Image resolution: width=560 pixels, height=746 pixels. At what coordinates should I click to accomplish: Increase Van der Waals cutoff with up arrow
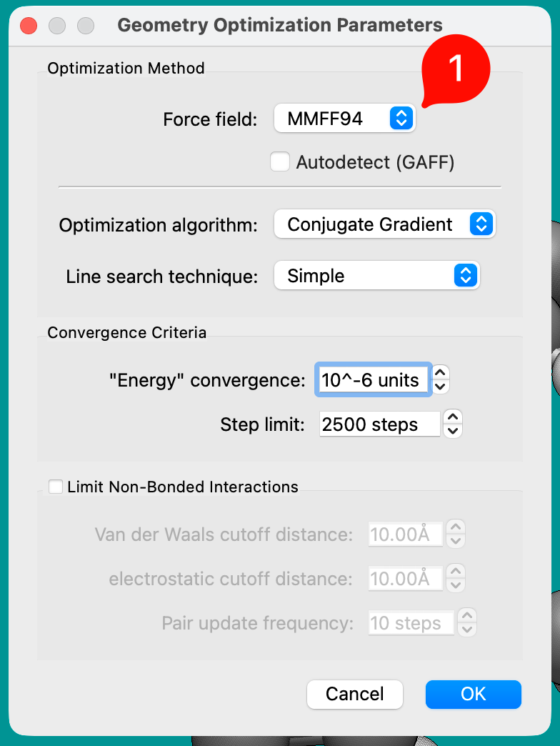tap(456, 527)
